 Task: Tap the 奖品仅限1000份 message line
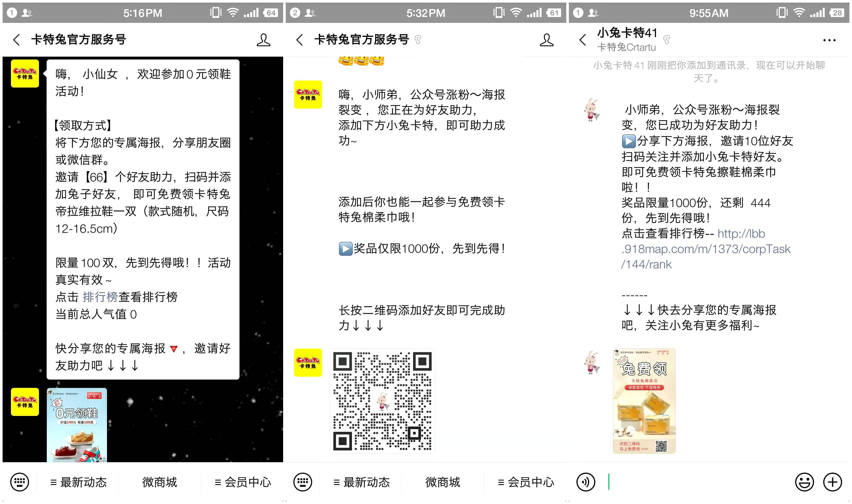(422, 249)
